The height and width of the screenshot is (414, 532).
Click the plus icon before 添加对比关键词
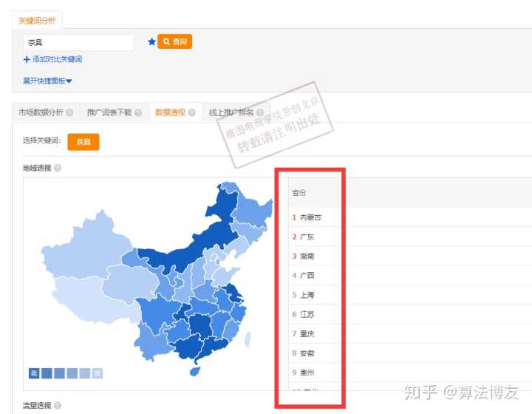[x=27, y=60]
